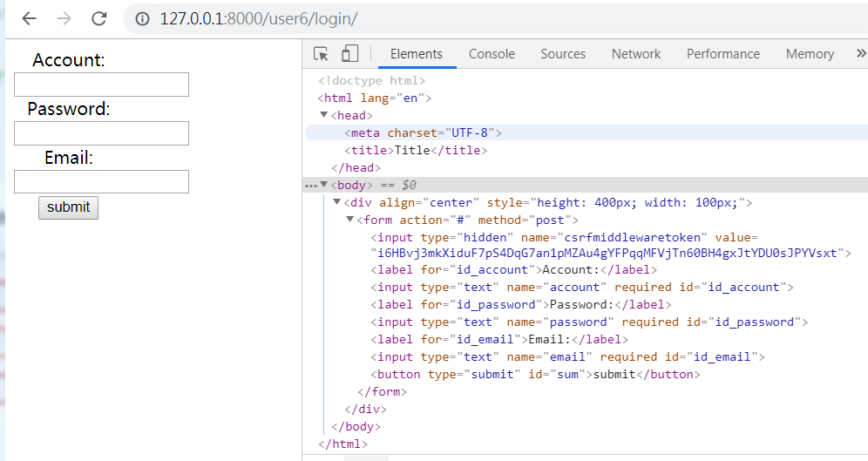The width and height of the screenshot is (868, 461).
Task: View site information icon in address bar
Action: click(x=143, y=19)
